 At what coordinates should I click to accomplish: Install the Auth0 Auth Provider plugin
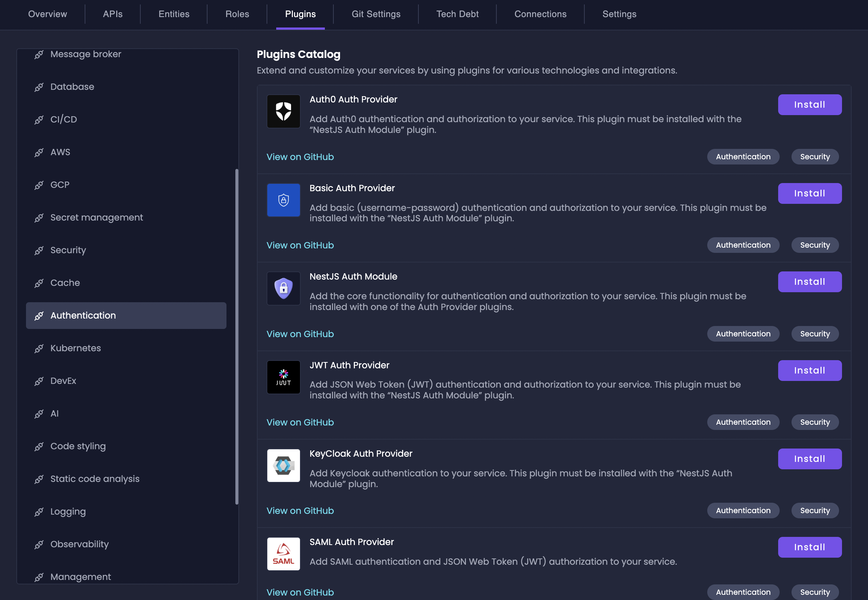(x=809, y=105)
